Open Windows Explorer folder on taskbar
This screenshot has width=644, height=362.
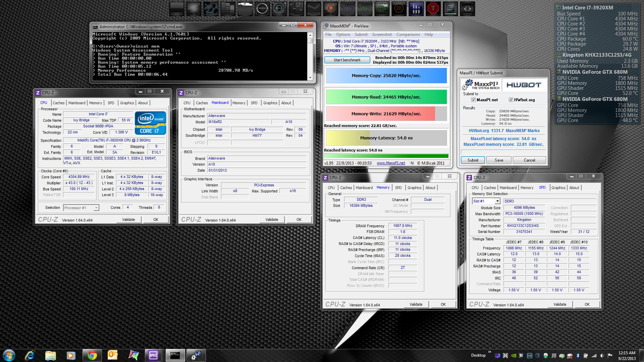50,355
